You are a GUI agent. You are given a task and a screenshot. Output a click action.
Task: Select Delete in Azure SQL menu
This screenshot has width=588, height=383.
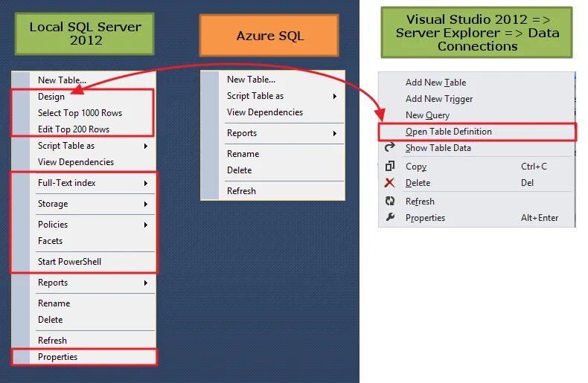coord(239,170)
